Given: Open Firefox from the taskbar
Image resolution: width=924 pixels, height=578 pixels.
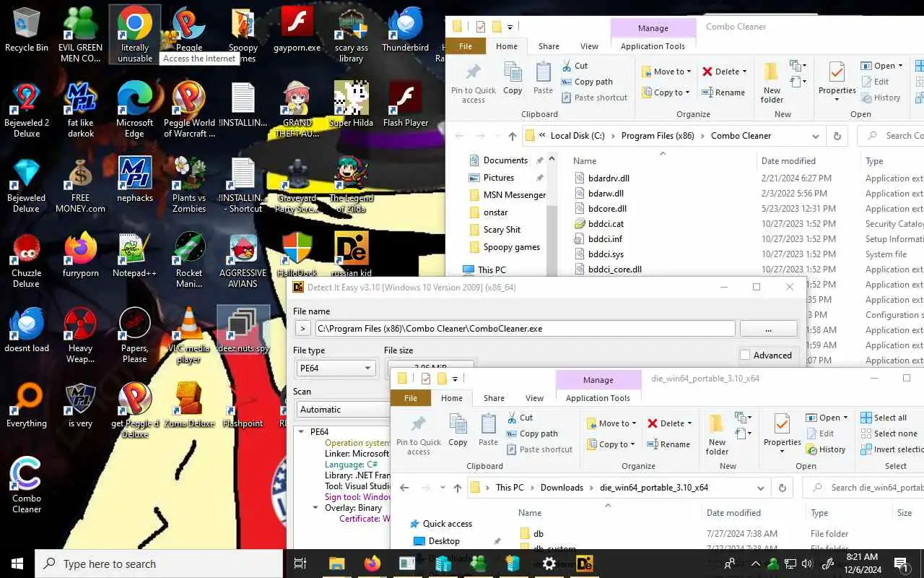Looking at the screenshot, I should 372,564.
